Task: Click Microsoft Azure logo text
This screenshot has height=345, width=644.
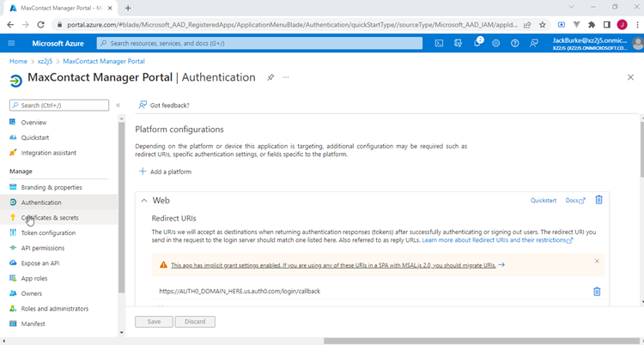Action: click(58, 43)
